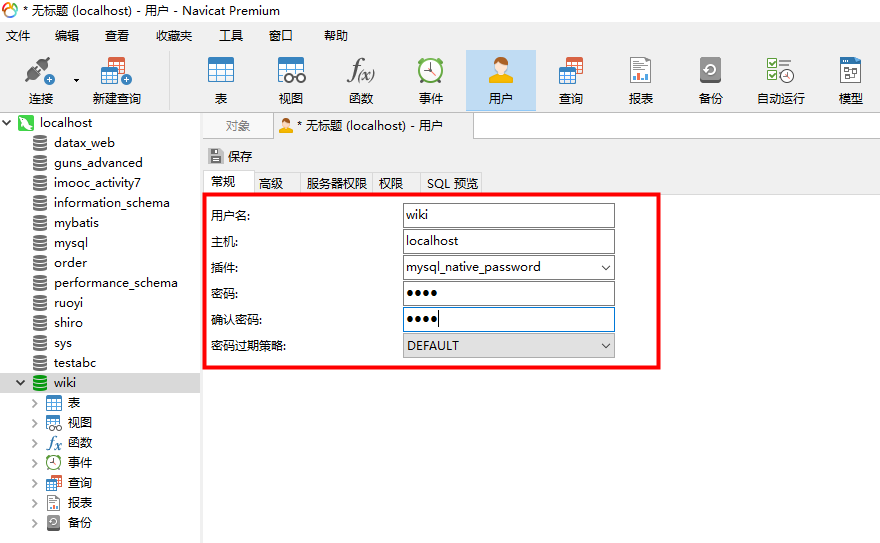The image size is (880, 543).
Task: Open the 文件 menu
Action: [x=18, y=36]
